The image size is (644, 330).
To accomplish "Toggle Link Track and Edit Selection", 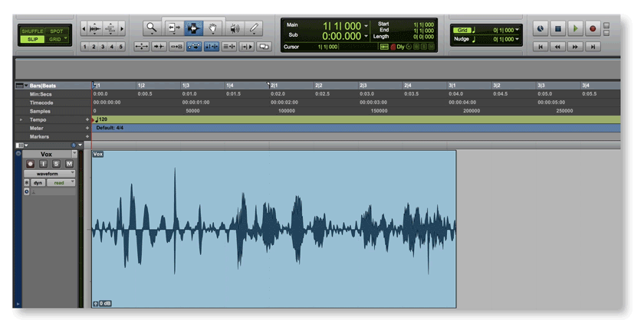I will (x=229, y=47).
